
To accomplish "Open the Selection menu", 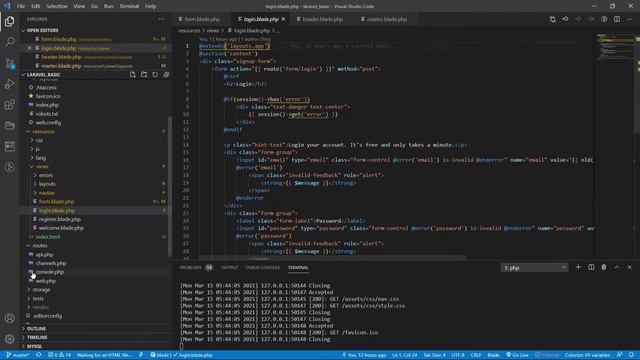I will coord(57,6).
